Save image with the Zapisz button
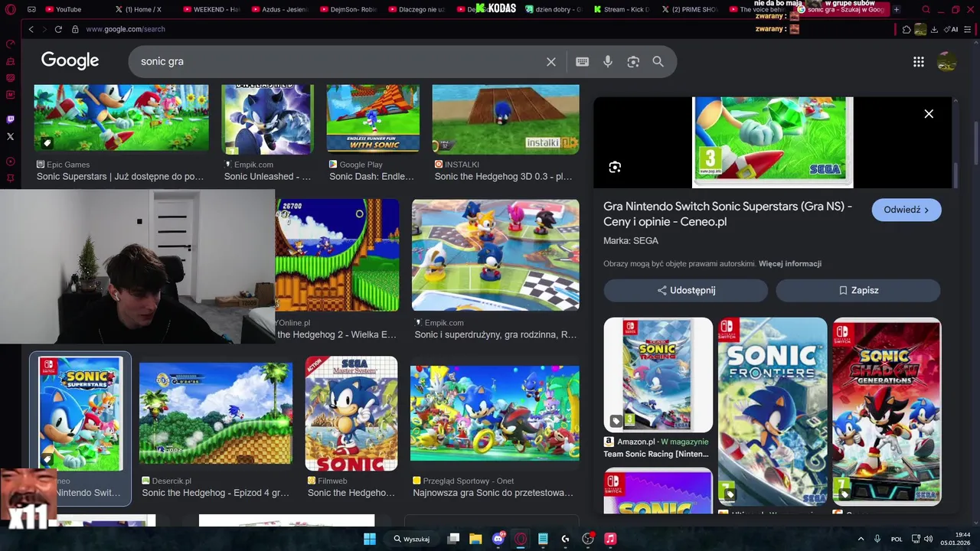This screenshot has width=980, height=551. pyautogui.click(x=858, y=290)
